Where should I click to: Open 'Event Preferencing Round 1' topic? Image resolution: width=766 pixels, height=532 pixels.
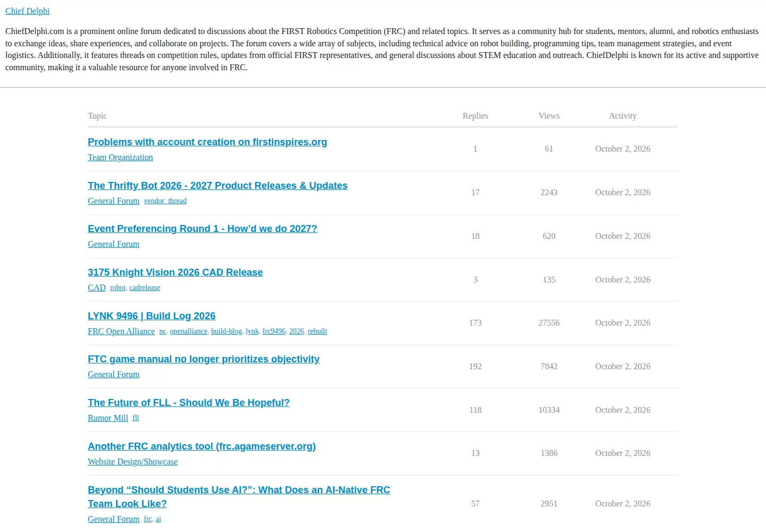202,229
